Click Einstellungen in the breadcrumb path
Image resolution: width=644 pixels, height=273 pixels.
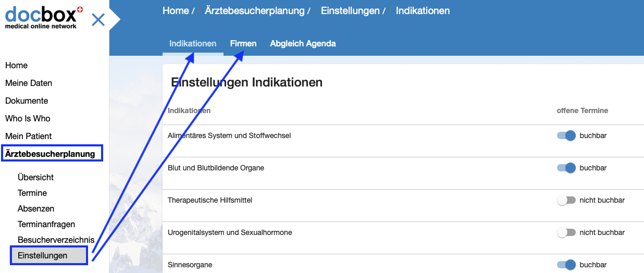point(350,11)
